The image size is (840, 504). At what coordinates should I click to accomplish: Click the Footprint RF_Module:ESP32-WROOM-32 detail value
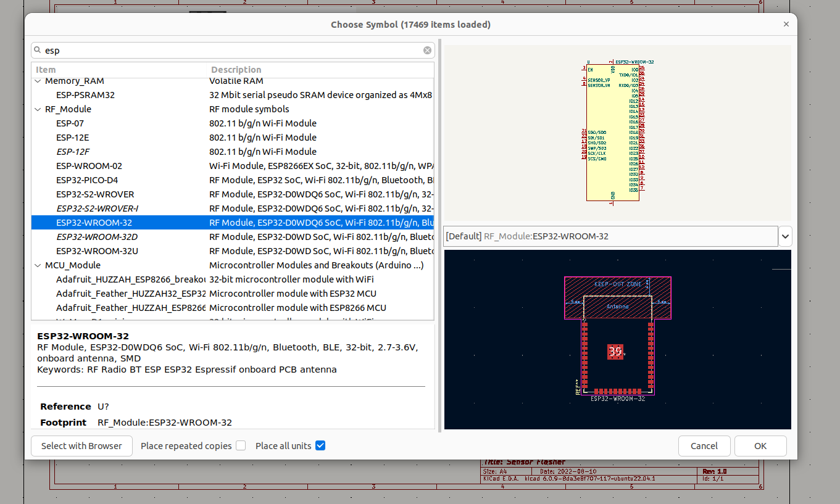[x=165, y=423]
